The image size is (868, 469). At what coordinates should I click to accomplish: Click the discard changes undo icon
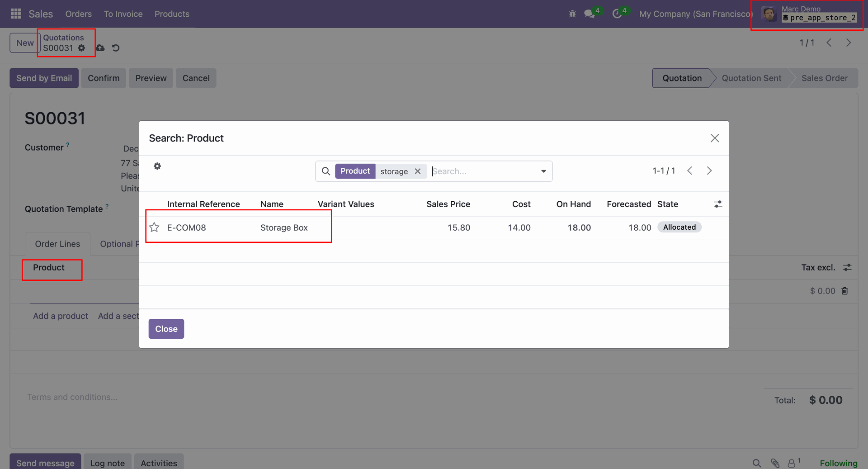point(116,48)
